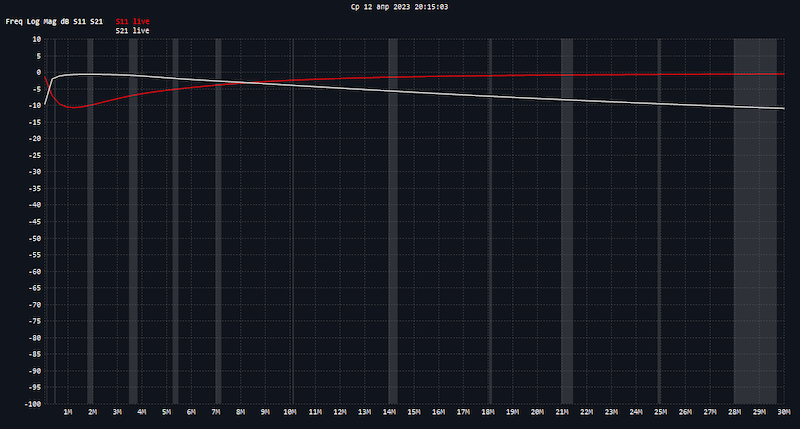
Task: Select the Freq Log Mag dB chart title
Action: [x=54, y=21]
